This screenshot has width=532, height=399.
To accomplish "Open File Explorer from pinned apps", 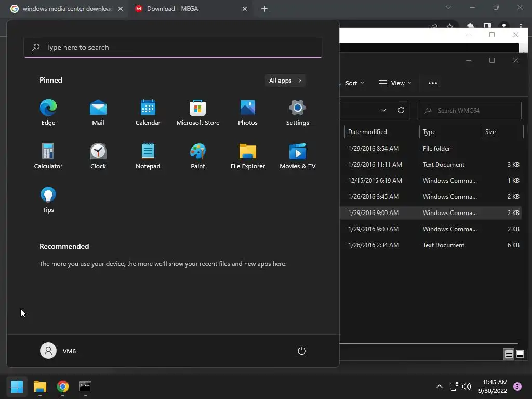I will (x=248, y=156).
